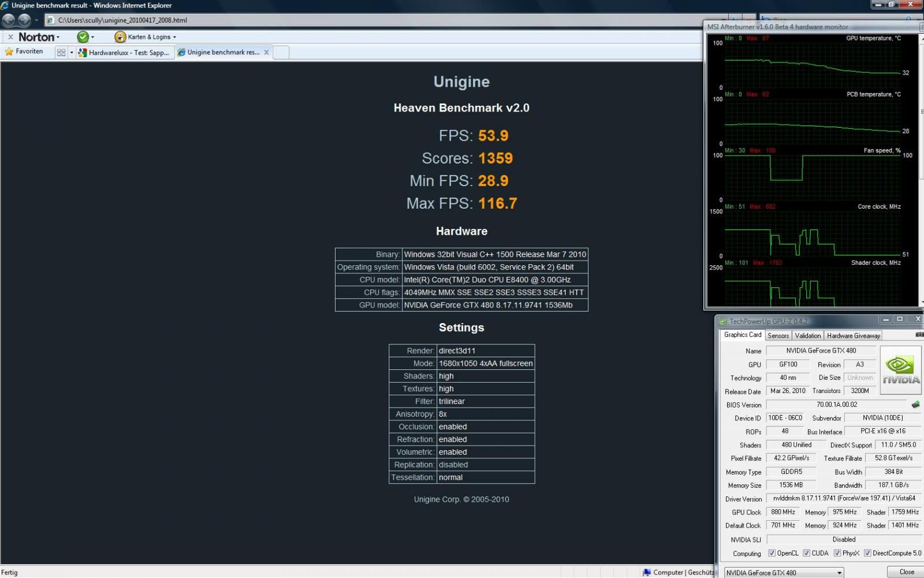
Task: Maximize the GPU-Z window
Action: click(x=899, y=320)
